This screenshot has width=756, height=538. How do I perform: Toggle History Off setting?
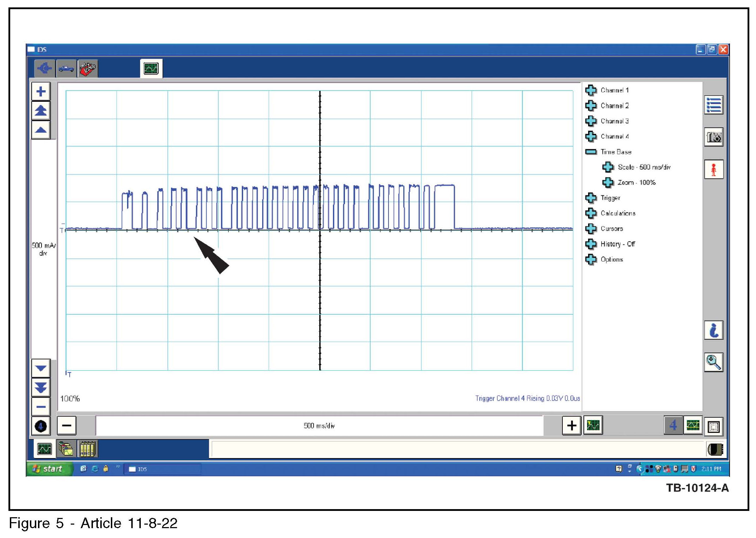point(591,244)
